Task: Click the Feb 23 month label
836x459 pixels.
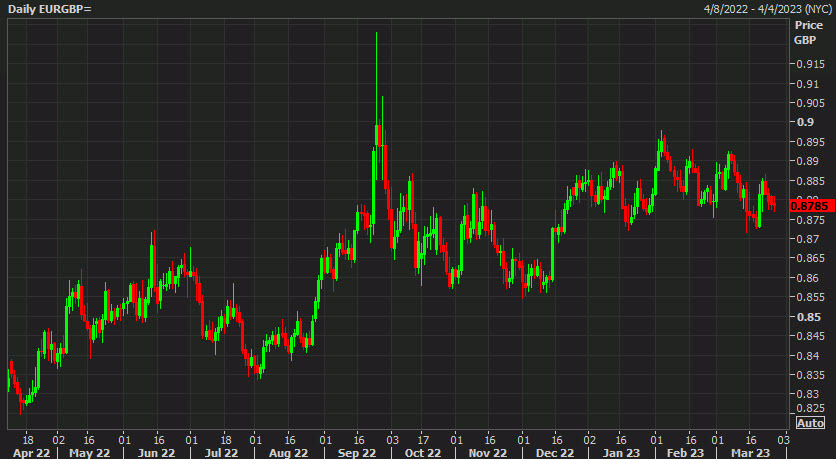Action: [687, 451]
